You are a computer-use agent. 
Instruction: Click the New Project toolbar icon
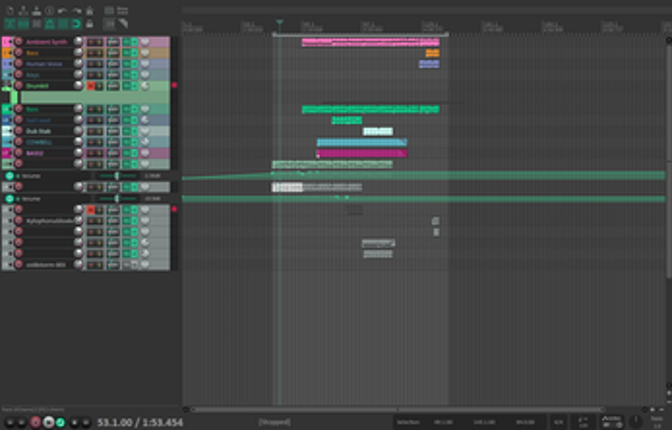click(x=8, y=10)
